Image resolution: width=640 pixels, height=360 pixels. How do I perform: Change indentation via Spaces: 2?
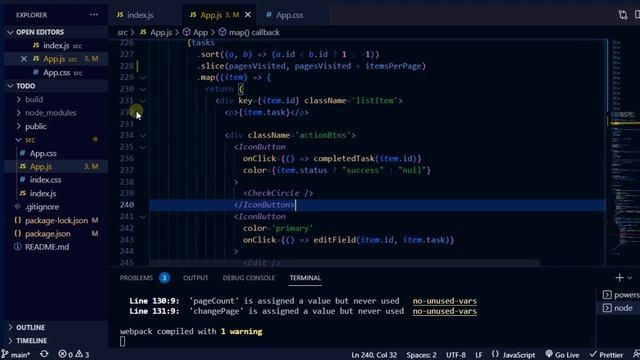pyautogui.click(x=421, y=355)
